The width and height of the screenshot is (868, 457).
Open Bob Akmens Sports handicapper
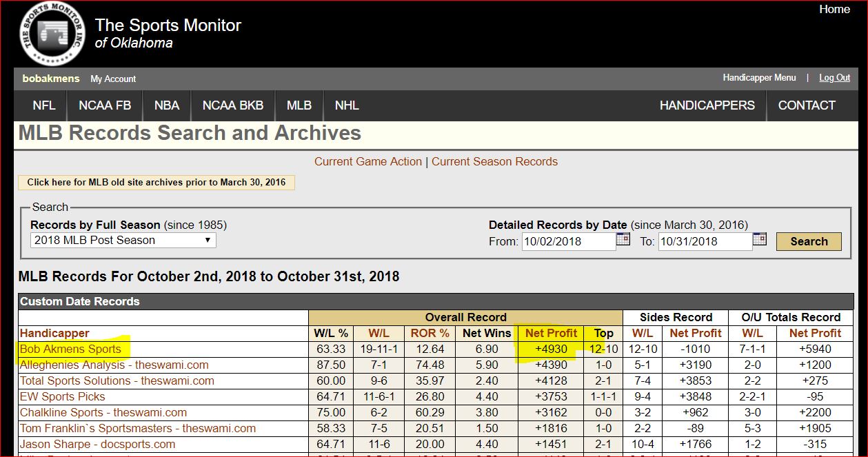click(x=70, y=349)
